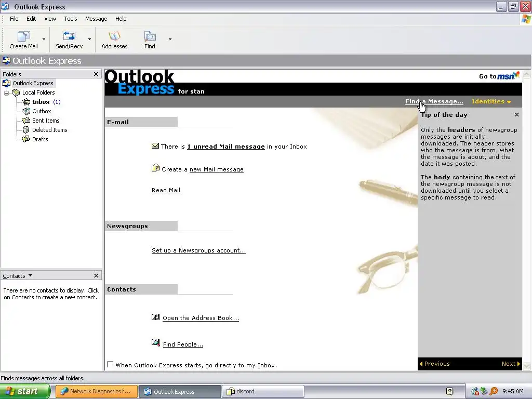
Task: Open Addresses from the toolbar
Action: pyautogui.click(x=114, y=40)
